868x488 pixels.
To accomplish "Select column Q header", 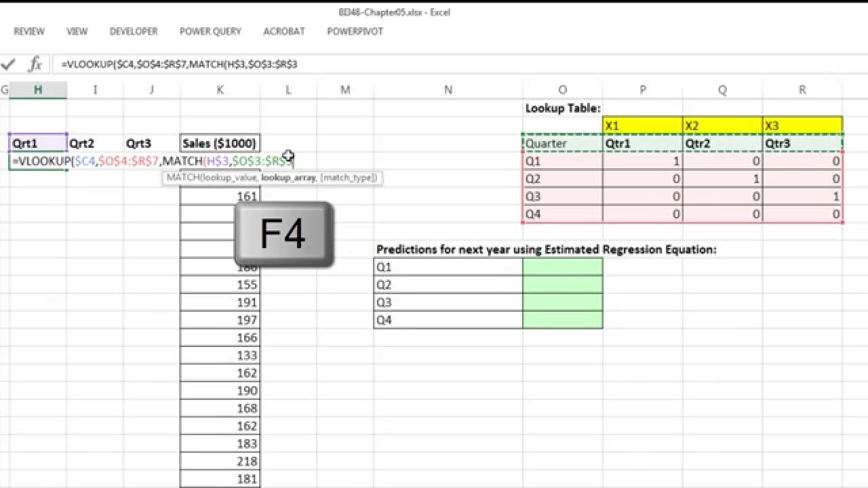I will [x=722, y=89].
